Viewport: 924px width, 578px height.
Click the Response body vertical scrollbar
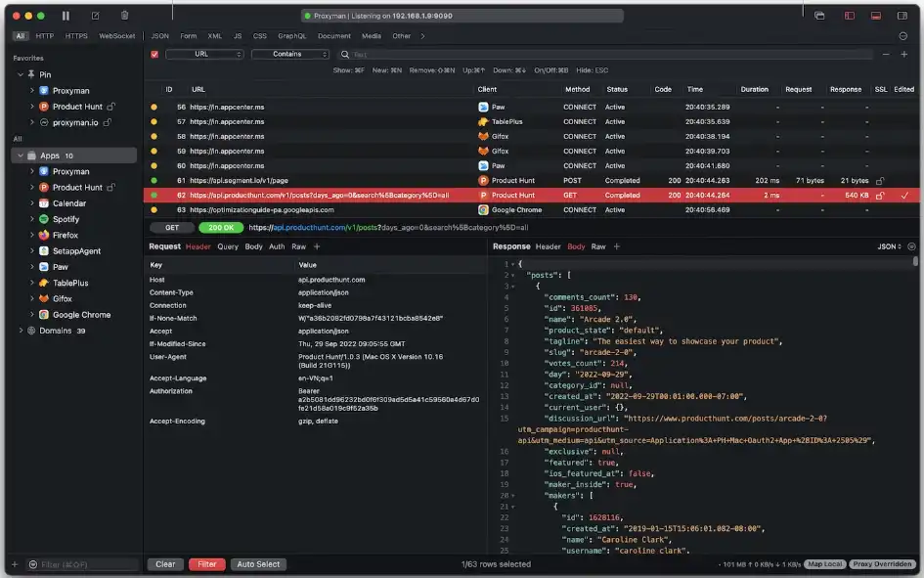[914, 261]
